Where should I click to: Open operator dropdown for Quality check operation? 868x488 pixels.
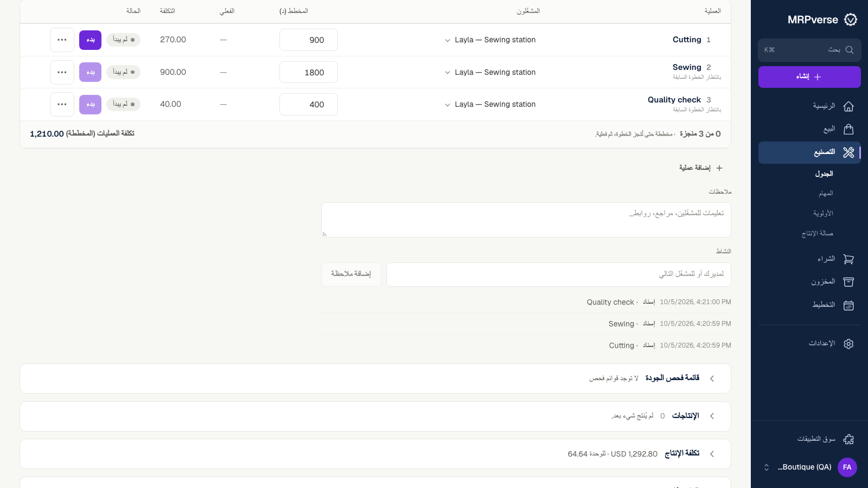coord(490,104)
